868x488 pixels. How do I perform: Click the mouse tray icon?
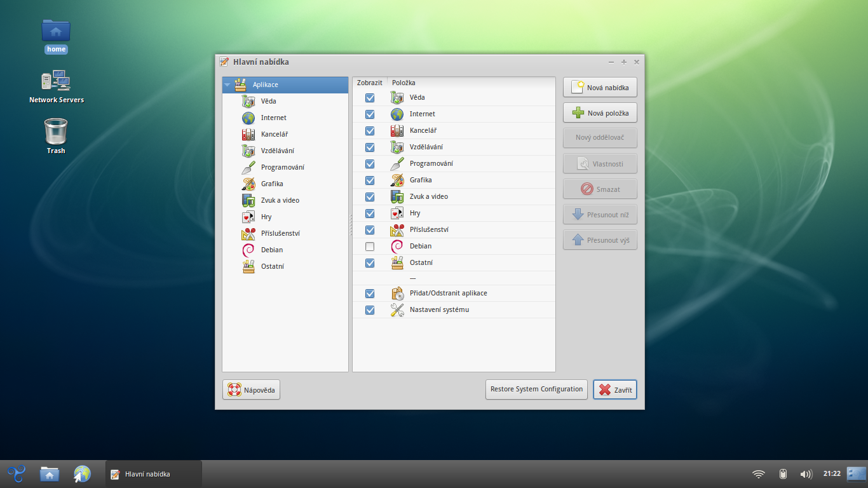click(x=783, y=474)
